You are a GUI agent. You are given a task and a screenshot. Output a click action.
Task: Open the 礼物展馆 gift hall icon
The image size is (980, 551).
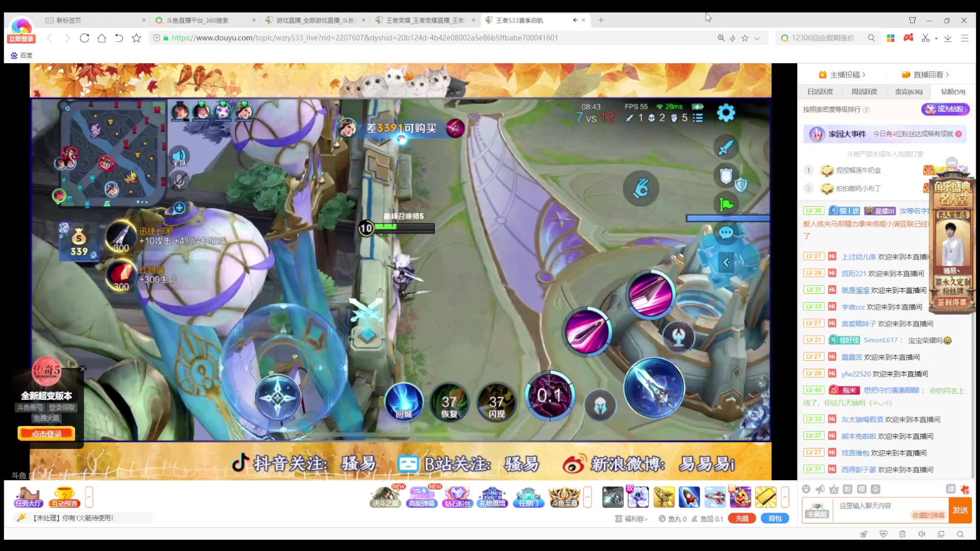tap(493, 497)
